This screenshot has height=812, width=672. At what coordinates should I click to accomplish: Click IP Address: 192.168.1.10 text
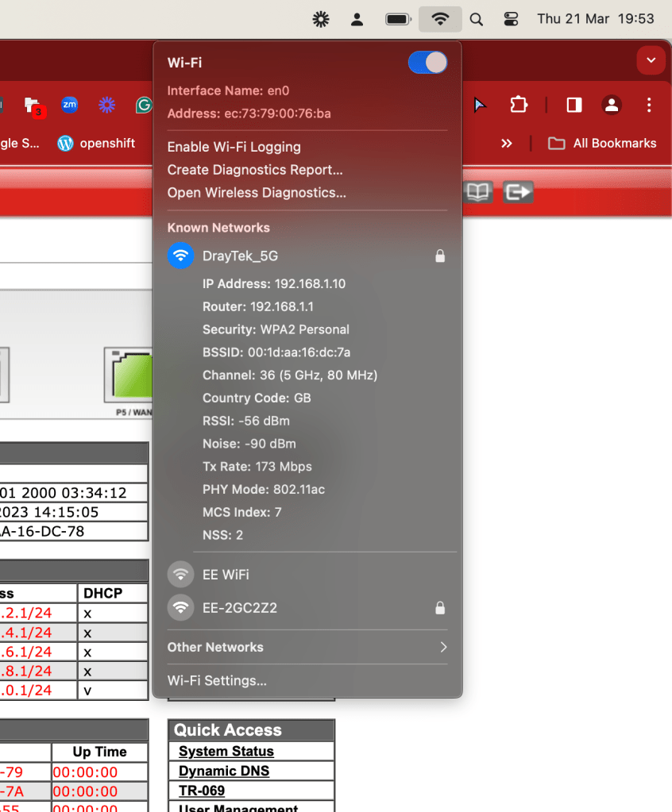point(273,284)
